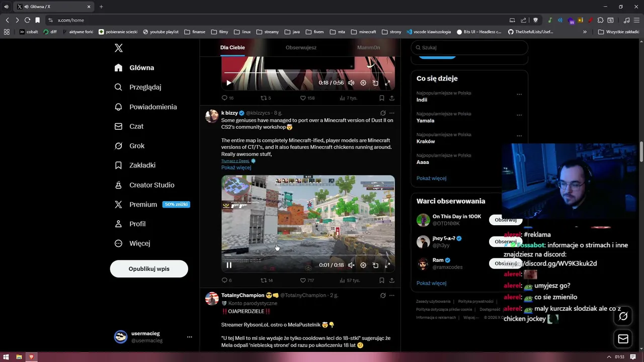Bookmark the post with 158 likes
The height and width of the screenshot is (362, 644).
coord(382,98)
